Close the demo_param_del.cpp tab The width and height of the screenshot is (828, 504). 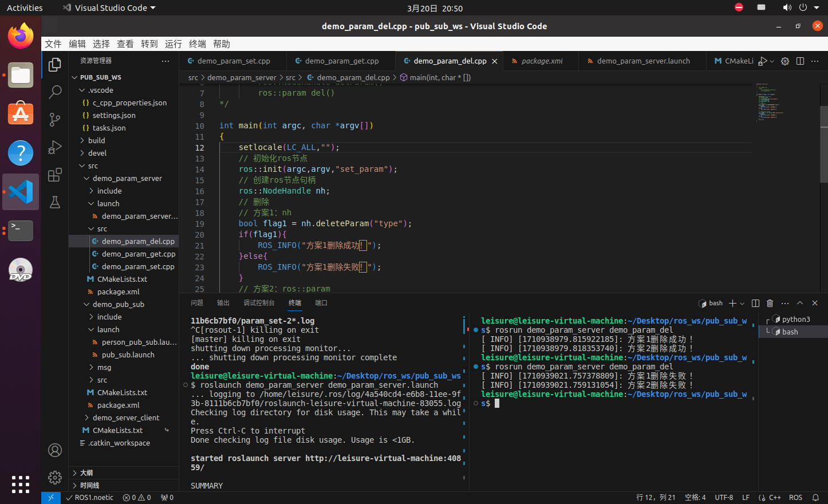pyautogui.click(x=494, y=61)
